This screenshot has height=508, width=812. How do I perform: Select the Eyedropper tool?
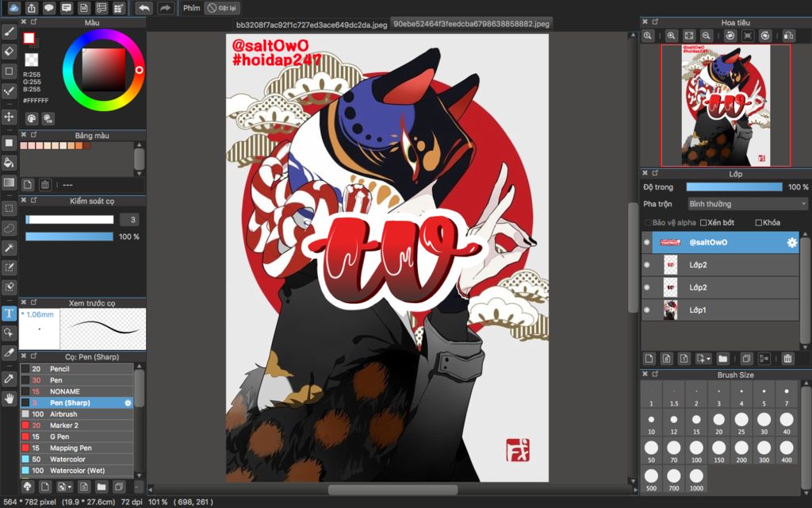tap(10, 379)
